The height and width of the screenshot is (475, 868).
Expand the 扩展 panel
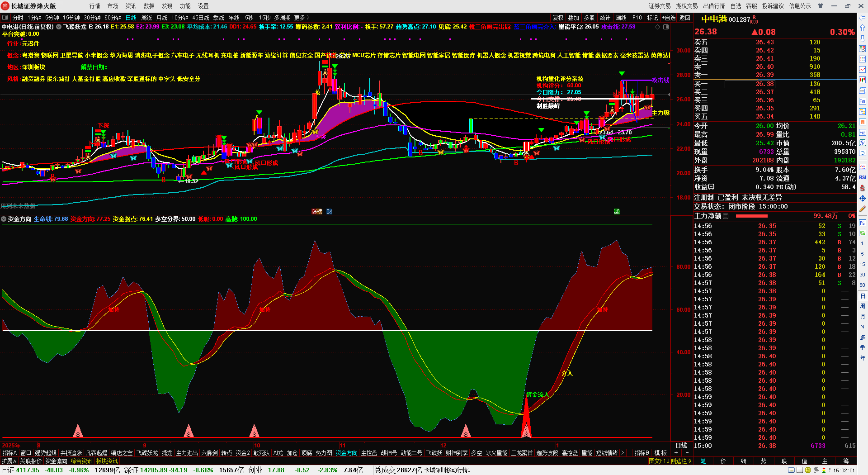point(9,461)
